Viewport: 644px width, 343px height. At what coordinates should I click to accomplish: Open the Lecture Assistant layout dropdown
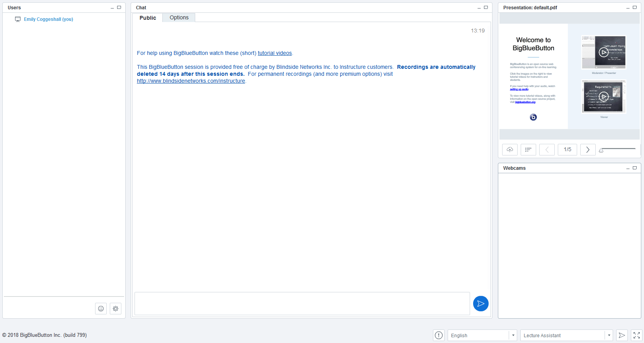point(566,335)
